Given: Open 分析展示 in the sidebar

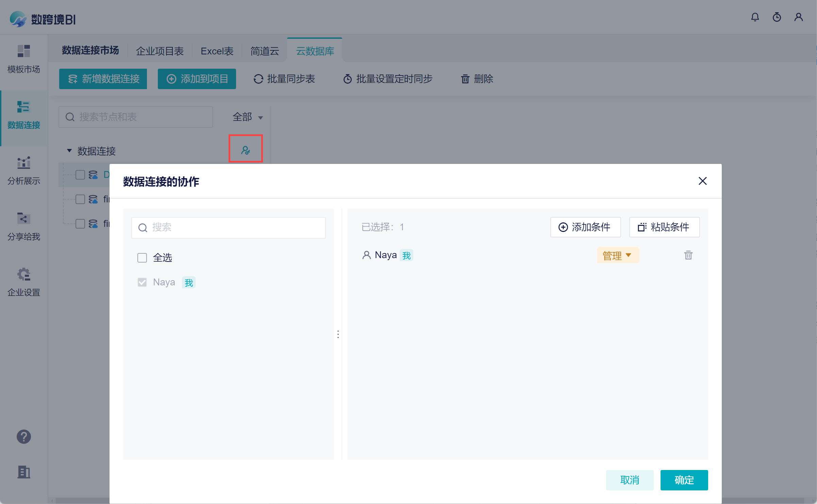Looking at the screenshot, I should pos(24,170).
